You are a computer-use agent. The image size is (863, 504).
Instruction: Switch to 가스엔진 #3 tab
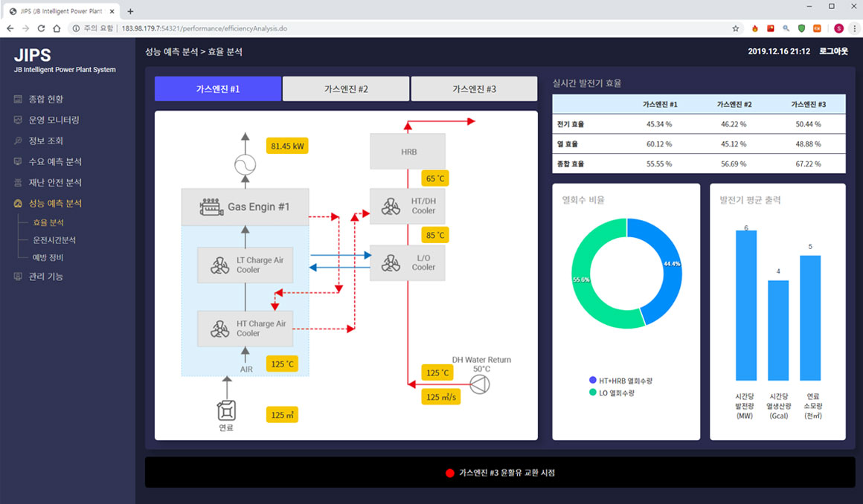[x=475, y=89]
